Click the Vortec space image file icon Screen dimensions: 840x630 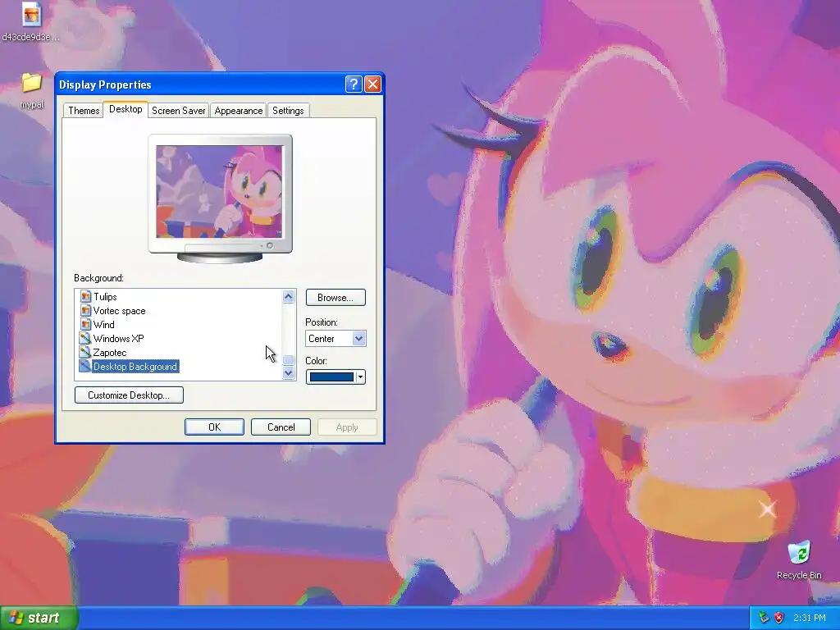(85, 310)
